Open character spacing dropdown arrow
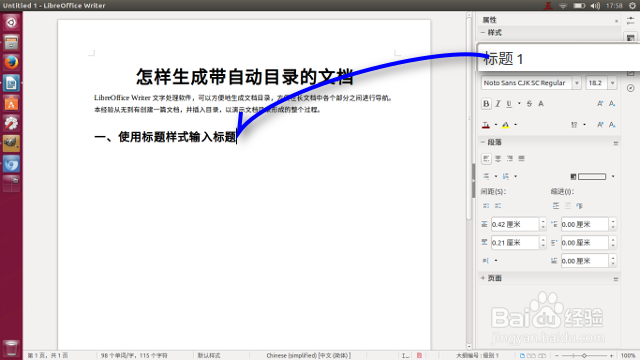The image size is (640, 360). [584, 125]
